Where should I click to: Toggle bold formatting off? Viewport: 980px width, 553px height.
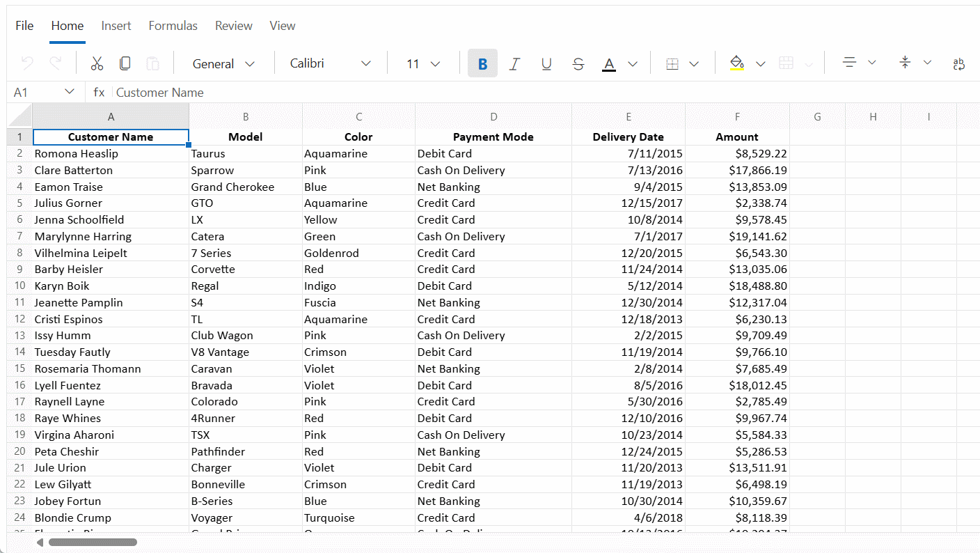coord(482,63)
